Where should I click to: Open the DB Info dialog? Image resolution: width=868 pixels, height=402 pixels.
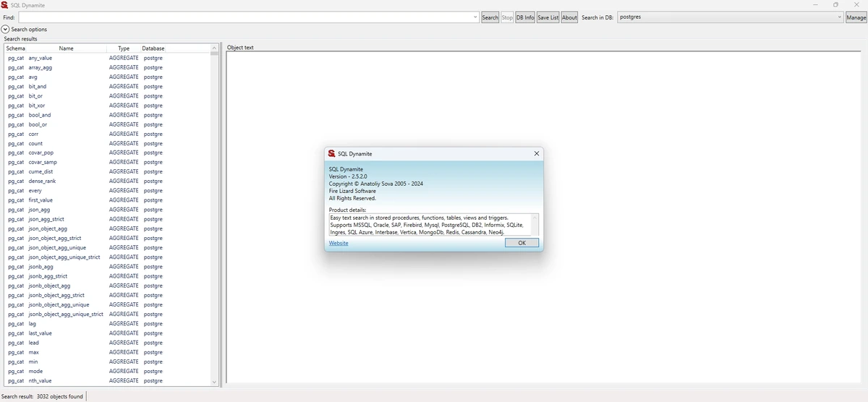click(x=525, y=17)
